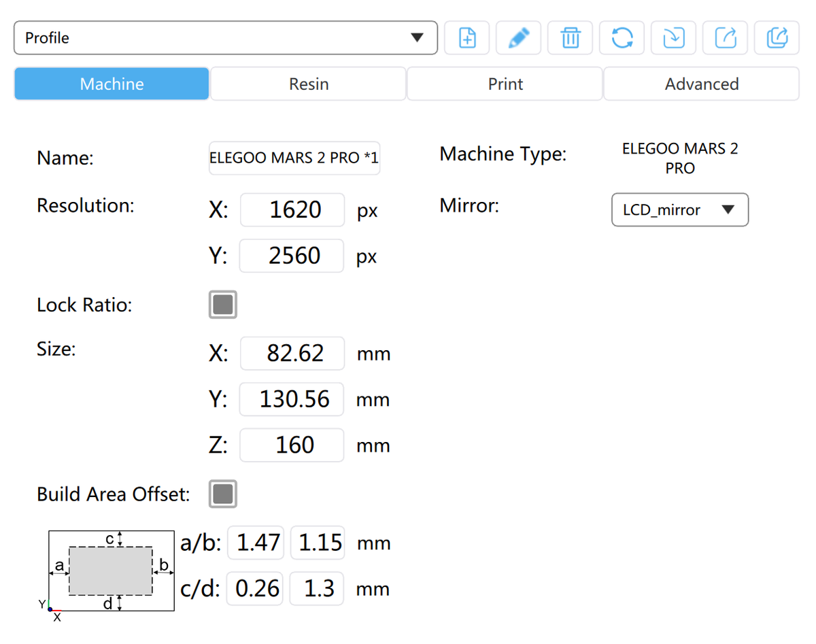Click the Resolution X field showing 1620
The image size is (816, 644).
tap(292, 209)
